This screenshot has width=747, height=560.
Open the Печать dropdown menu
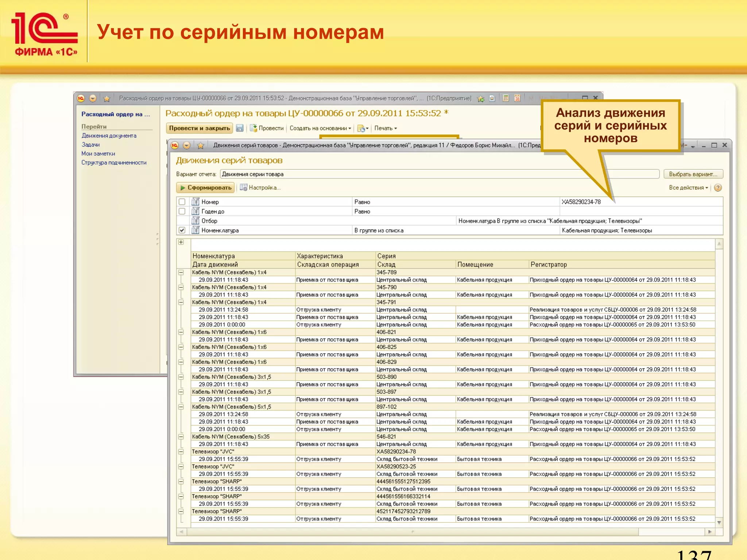pyautogui.click(x=386, y=128)
